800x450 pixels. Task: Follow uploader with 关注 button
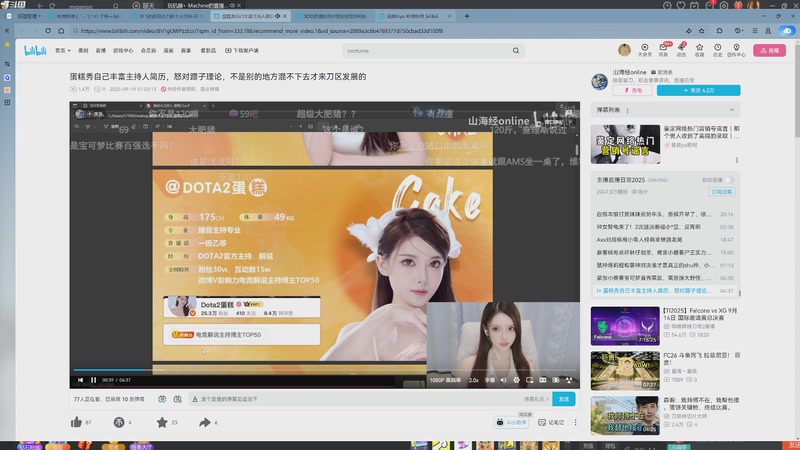pyautogui.click(x=698, y=90)
